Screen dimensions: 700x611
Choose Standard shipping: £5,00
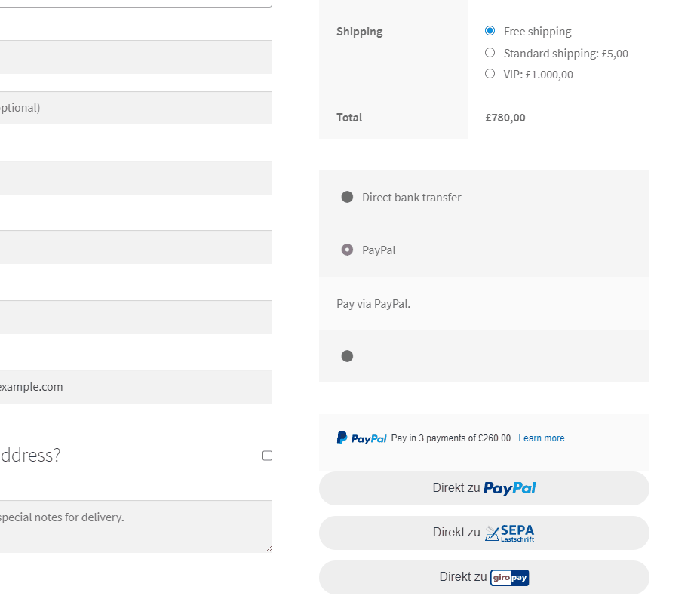tap(490, 53)
